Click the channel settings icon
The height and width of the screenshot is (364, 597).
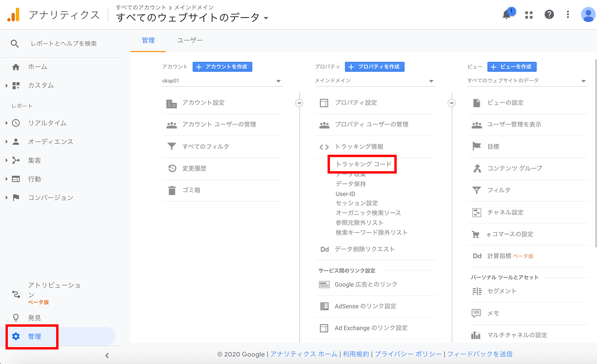click(x=476, y=213)
